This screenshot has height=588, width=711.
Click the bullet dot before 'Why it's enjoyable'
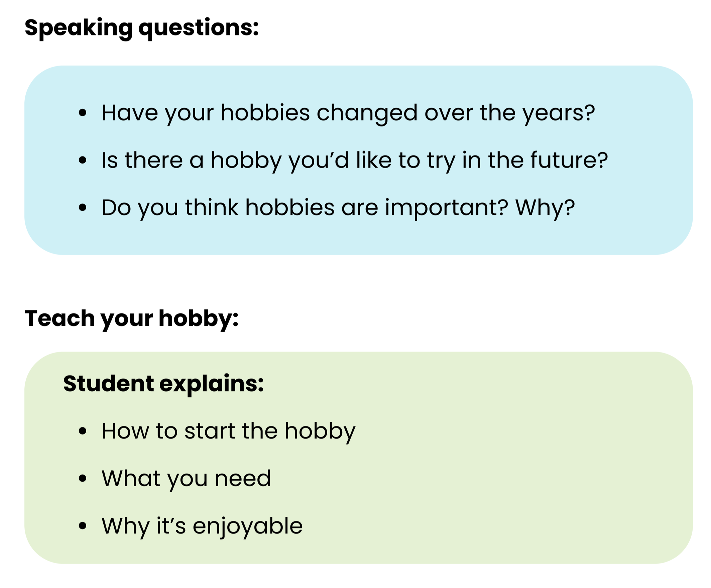pyautogui.click(x=83, y=526)
